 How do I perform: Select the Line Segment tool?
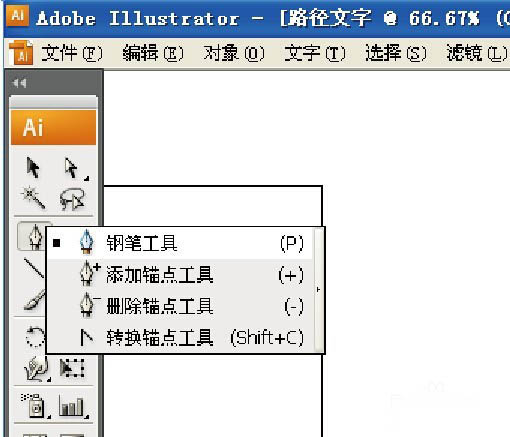[33, 267]
